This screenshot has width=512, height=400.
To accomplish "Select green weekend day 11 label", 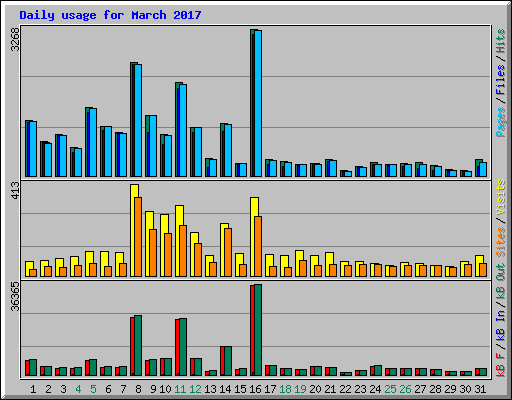I will 180,389.
